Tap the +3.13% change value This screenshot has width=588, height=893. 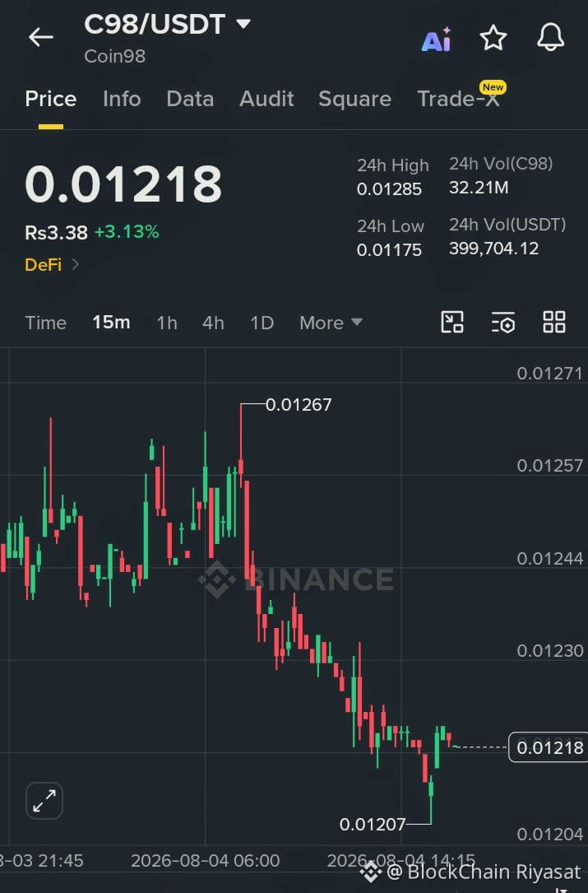(127, 232)
